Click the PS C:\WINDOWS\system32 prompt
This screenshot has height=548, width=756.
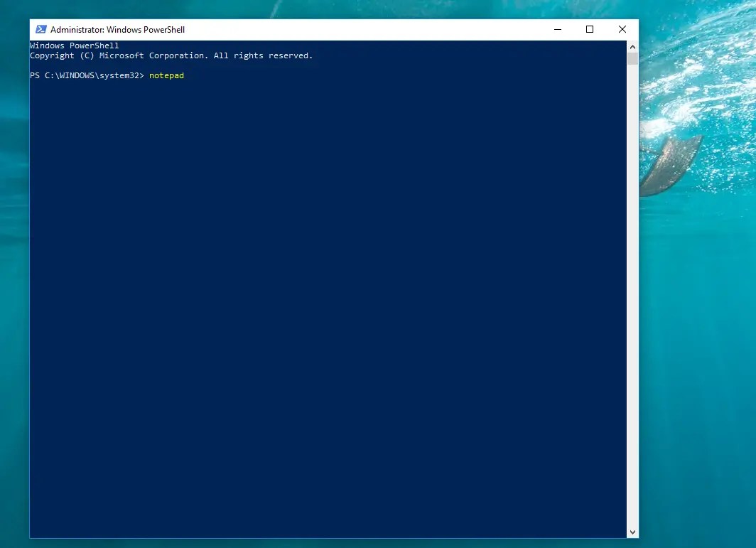[x=85, y=75]
